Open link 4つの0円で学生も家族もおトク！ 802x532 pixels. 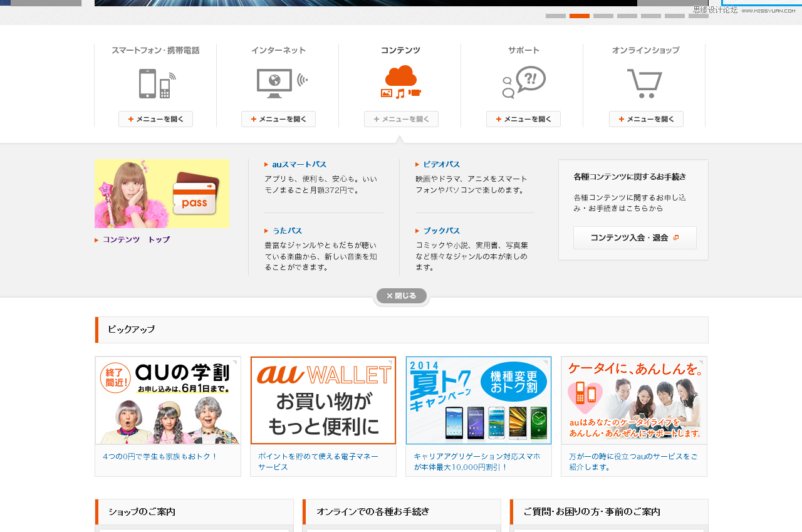tap(160, 456)
